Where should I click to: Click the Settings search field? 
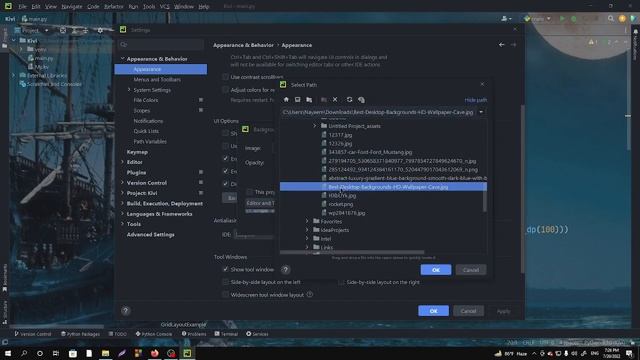161,44
